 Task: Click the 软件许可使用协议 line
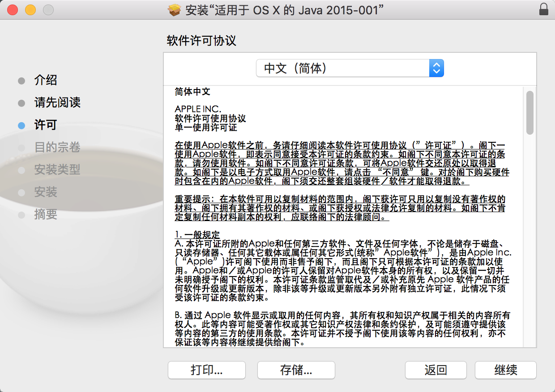click(x=210, y=119)
